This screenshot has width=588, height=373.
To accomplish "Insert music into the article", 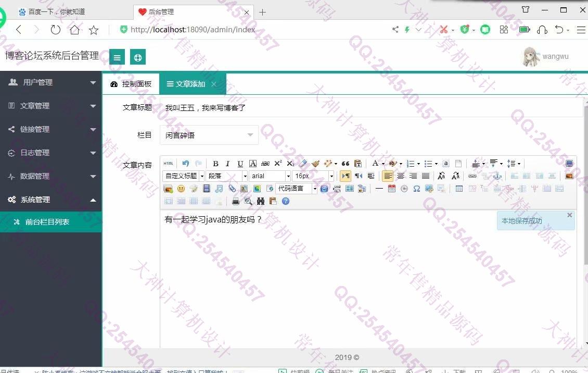I will (x=219, y=189).
